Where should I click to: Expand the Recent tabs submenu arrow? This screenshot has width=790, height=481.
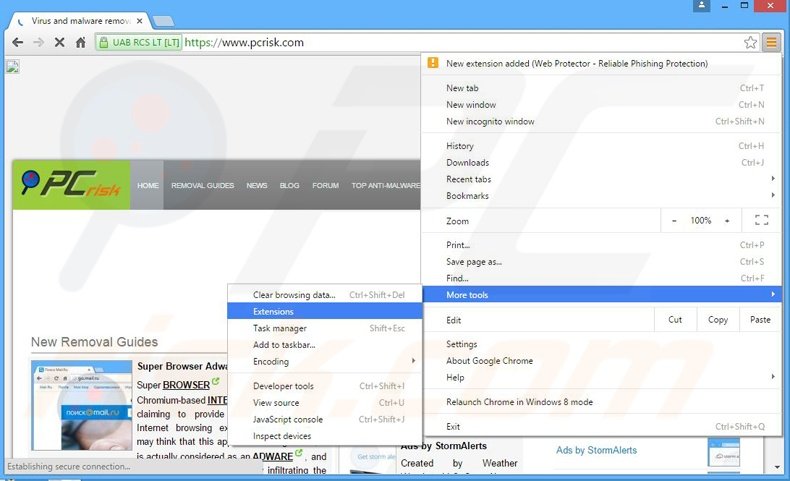point(772,179)
